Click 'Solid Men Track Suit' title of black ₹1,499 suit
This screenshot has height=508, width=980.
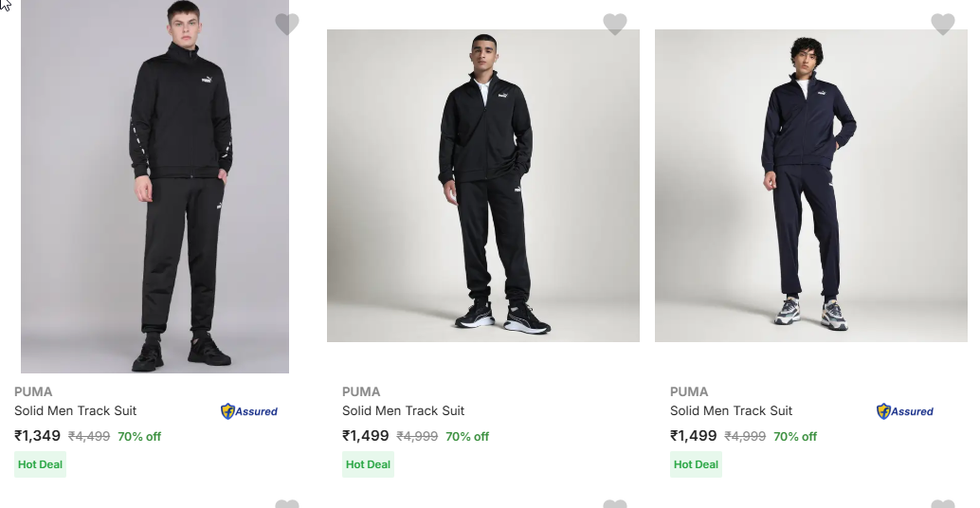click(404, 410)
